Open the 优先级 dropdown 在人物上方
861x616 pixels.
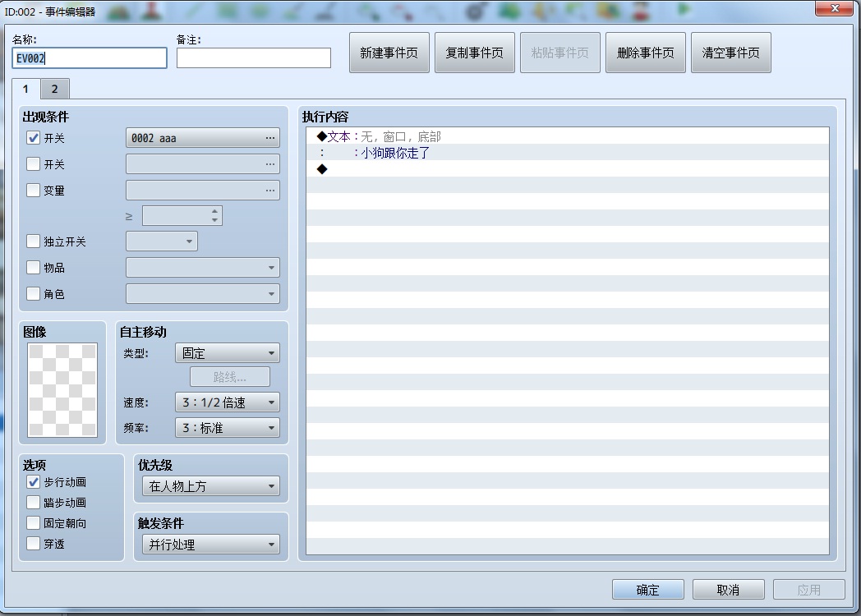[x=211, y=486]
